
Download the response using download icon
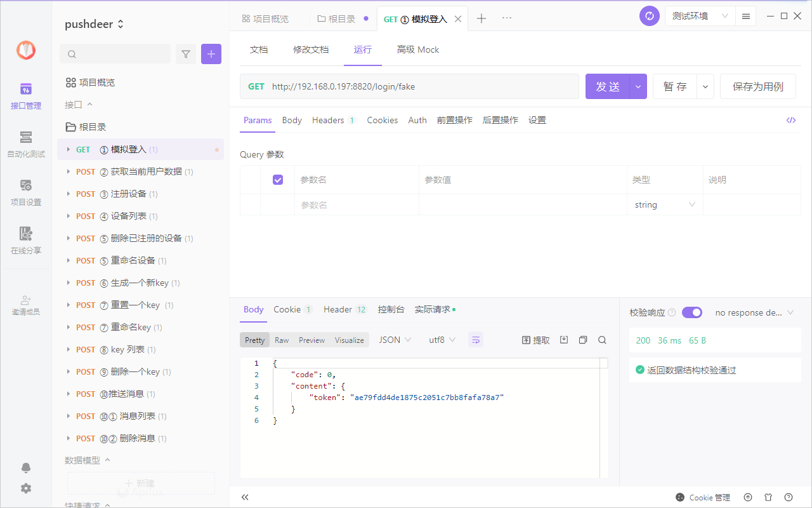pyautogui.click(x=564, y=340)
